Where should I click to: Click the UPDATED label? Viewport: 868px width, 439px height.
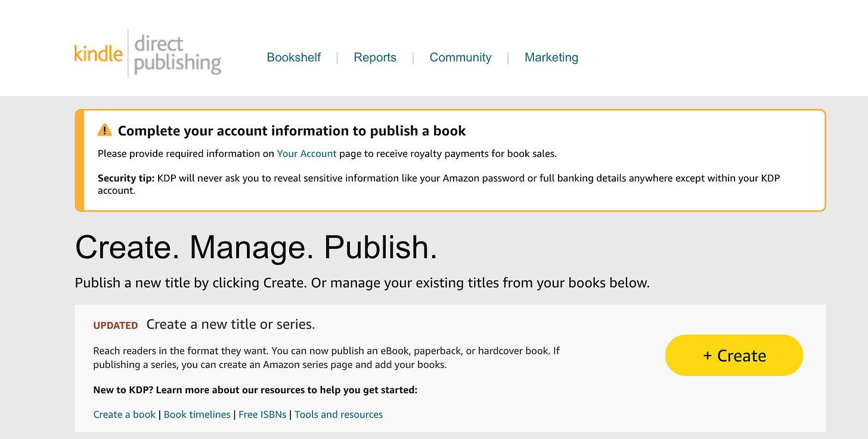point(116,326)
